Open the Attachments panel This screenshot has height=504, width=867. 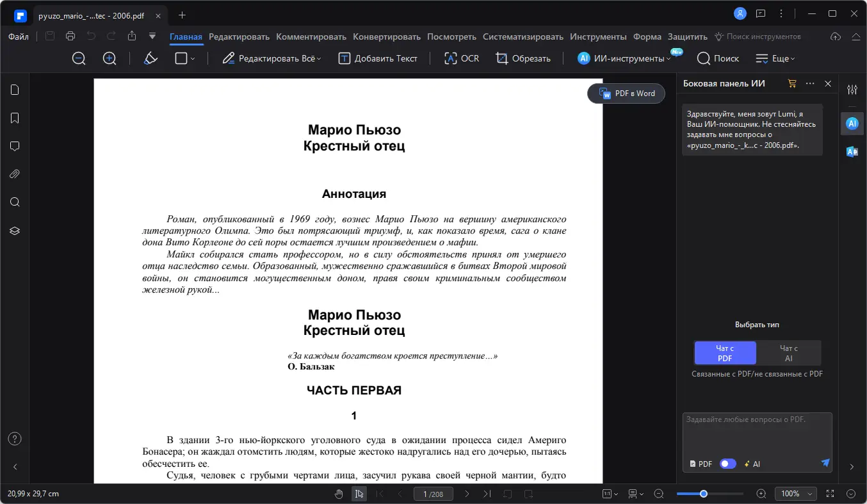tap(14, 174)
